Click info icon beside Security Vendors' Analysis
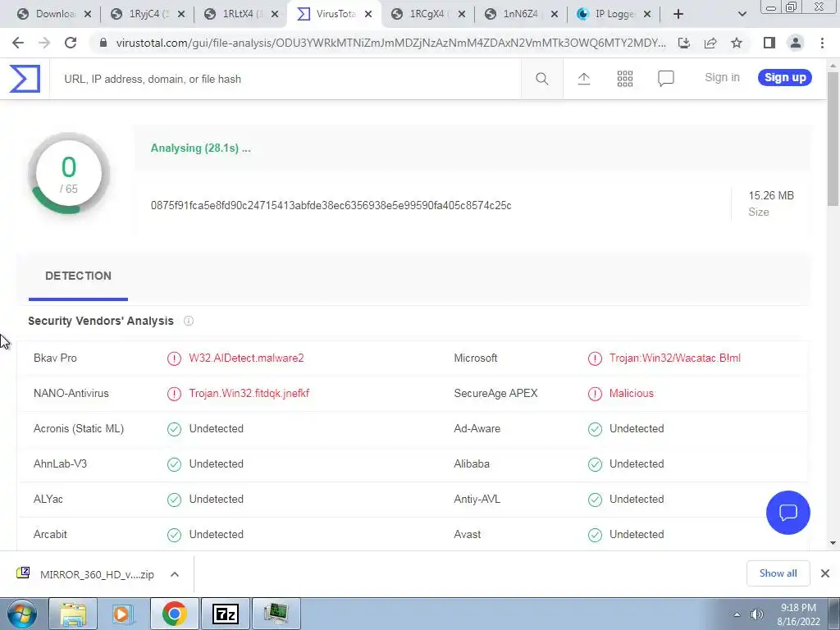Screen dimensions: 840x630 tap(189, 321)
